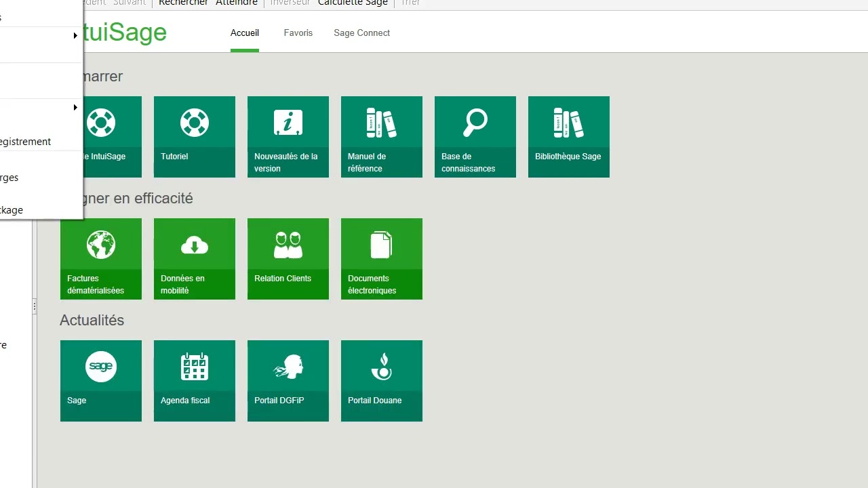Open the Sage news tile with logo

click(x=101, y=381)
